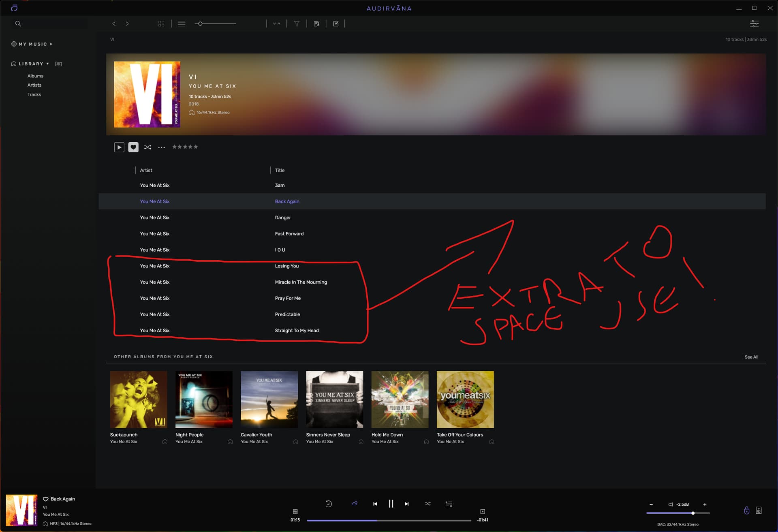
Task: Open Albums in the library
Action: [35, 76]
